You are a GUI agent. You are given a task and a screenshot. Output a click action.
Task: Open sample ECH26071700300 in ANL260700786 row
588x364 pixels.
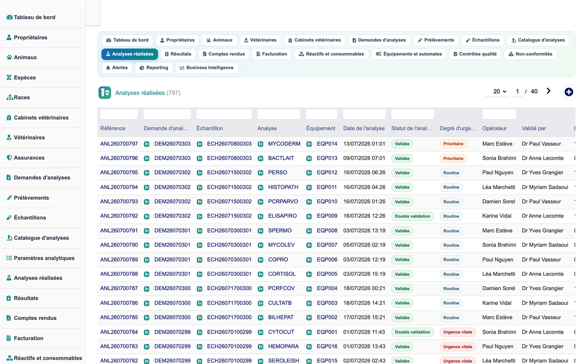coord(229,303)
